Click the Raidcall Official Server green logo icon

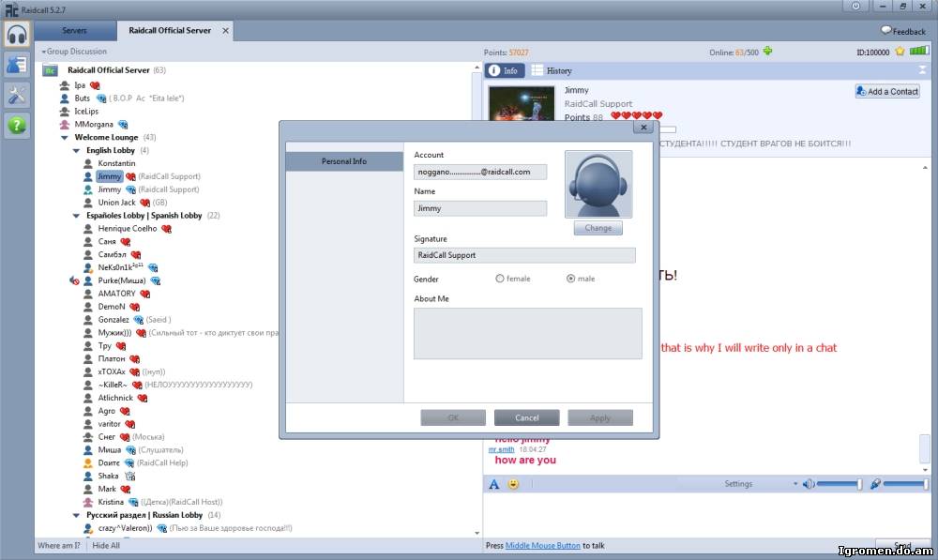[x=50, y=70]
